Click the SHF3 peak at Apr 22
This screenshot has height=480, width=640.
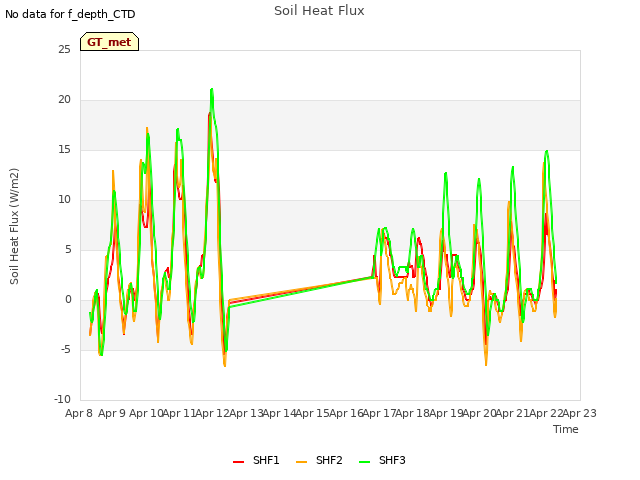pyautogui.click(x=547, y=151)
